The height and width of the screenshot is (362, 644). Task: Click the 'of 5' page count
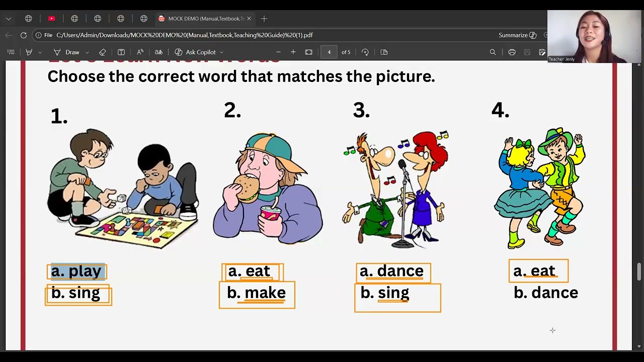pyautogui.click(x=346, y=52)
